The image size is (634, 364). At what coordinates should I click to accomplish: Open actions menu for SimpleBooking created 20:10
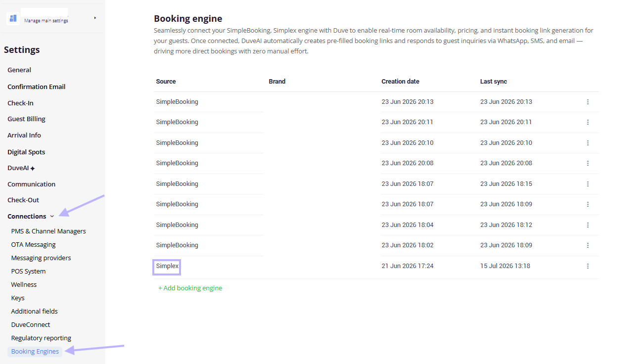click(x=588, y=143)
